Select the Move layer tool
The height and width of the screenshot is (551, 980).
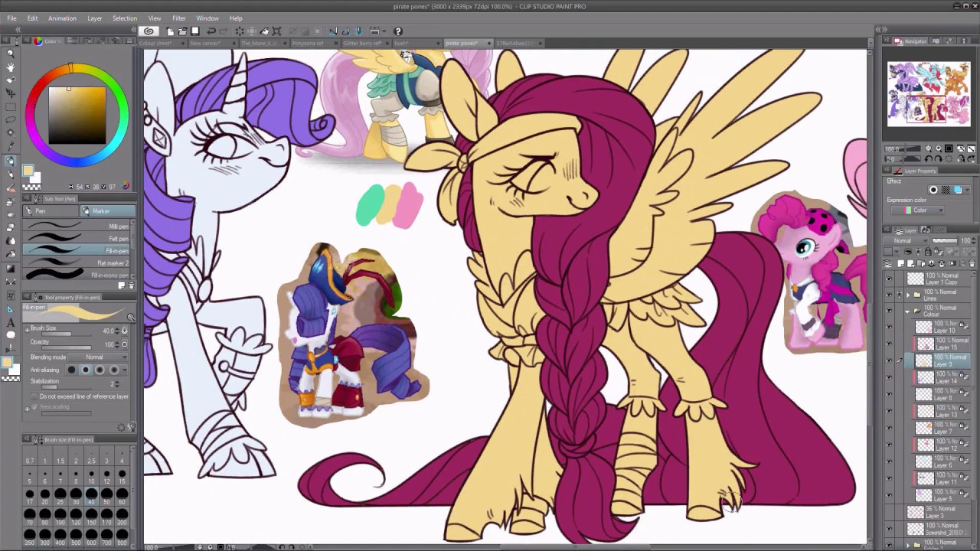click(x=11, y=92)
